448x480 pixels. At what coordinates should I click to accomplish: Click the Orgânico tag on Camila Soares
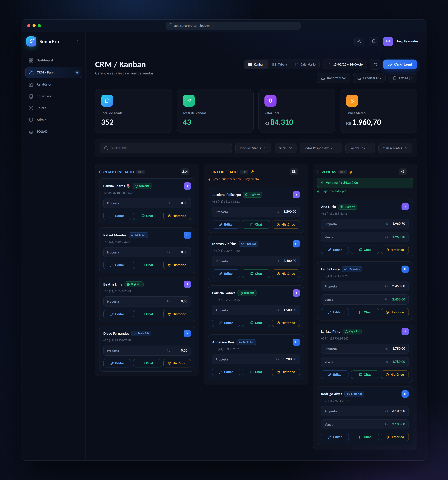[142, 186]
